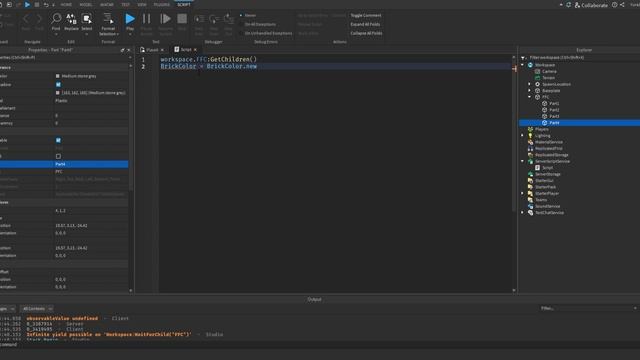Open the MODEL ribbon tab

click(x=86, y=4)
